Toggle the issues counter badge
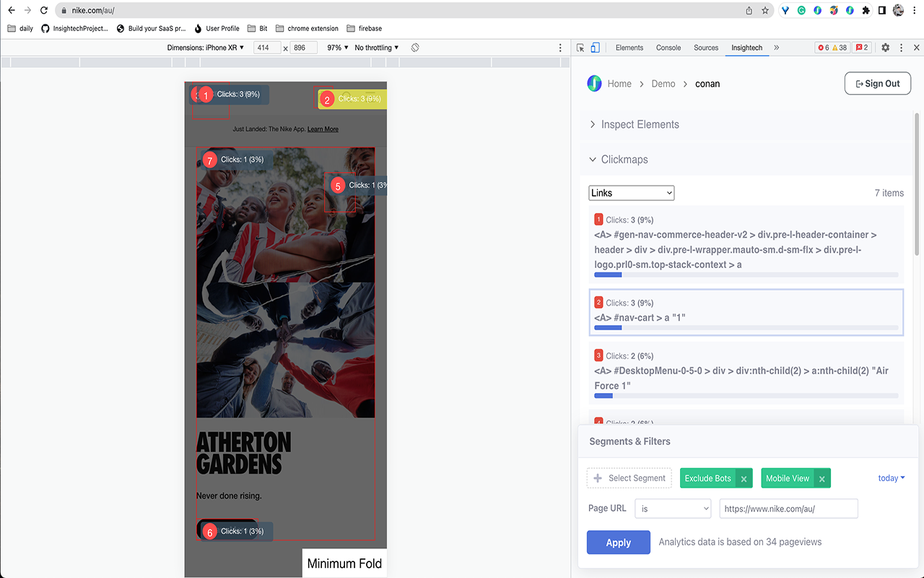The width and height of the screenshot is (924, 578). (x=861, y=47)
